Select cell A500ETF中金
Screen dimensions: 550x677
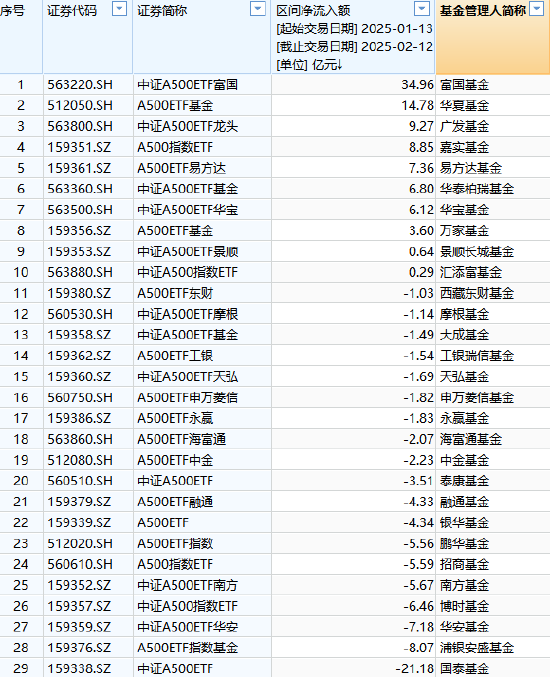click(202, 460)
